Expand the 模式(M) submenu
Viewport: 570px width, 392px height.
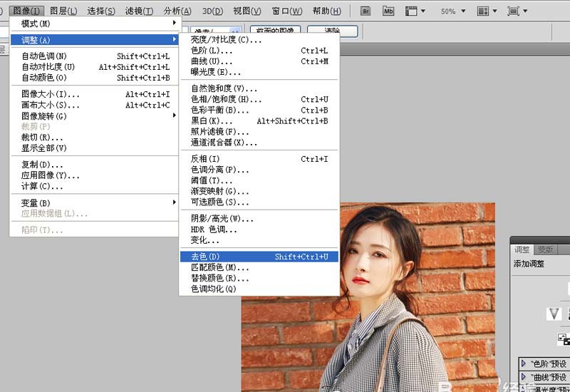[94, 24]
